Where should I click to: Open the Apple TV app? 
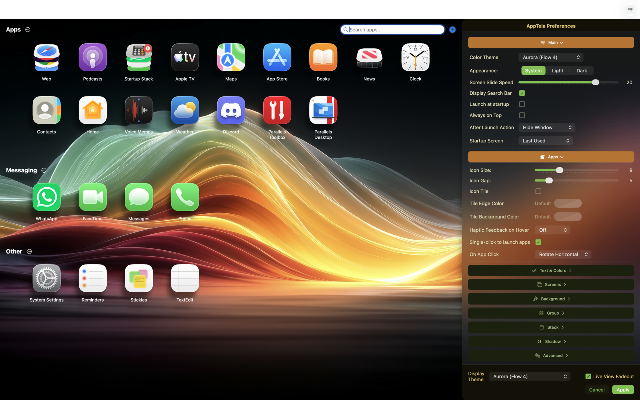point(185,56)
